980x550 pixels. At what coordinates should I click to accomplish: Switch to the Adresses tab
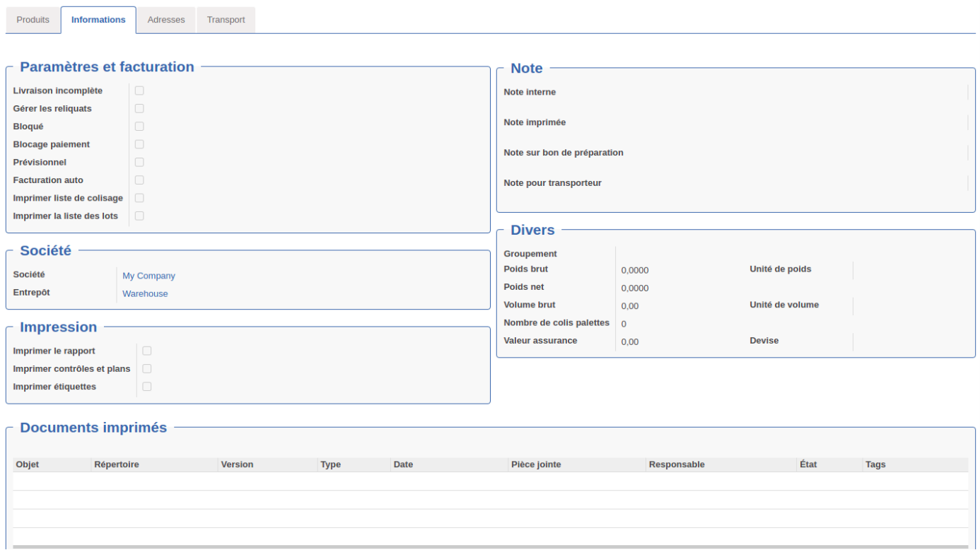166,20
